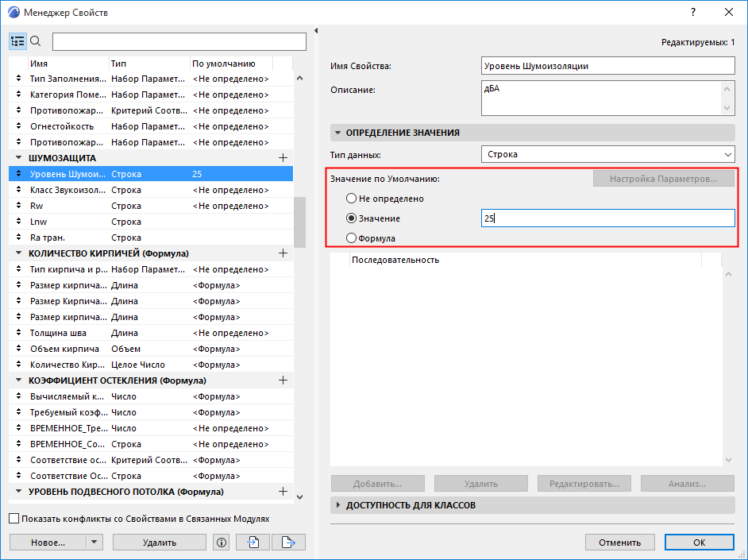This screenshot has height=560, width=748.
Task: Add property to ШУМОЗАЩИТА group with plus
Action: coord(283,158)
